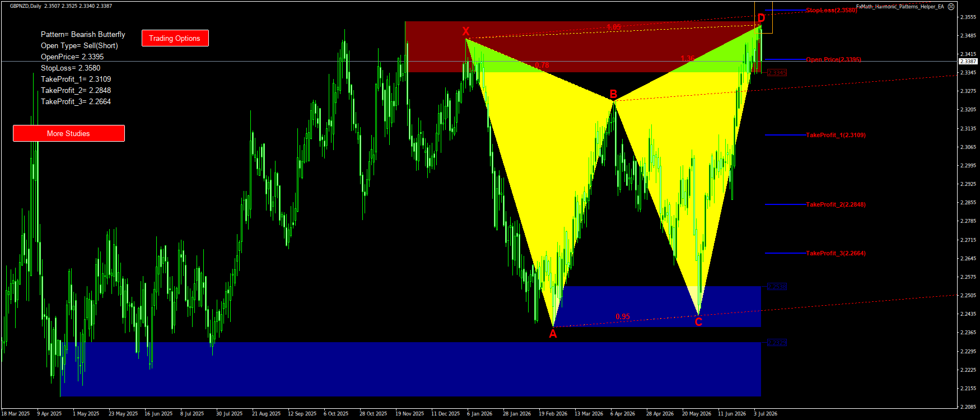
Task: Select the 21 Aug 2025 date label
Action: [x=266, y=414]
